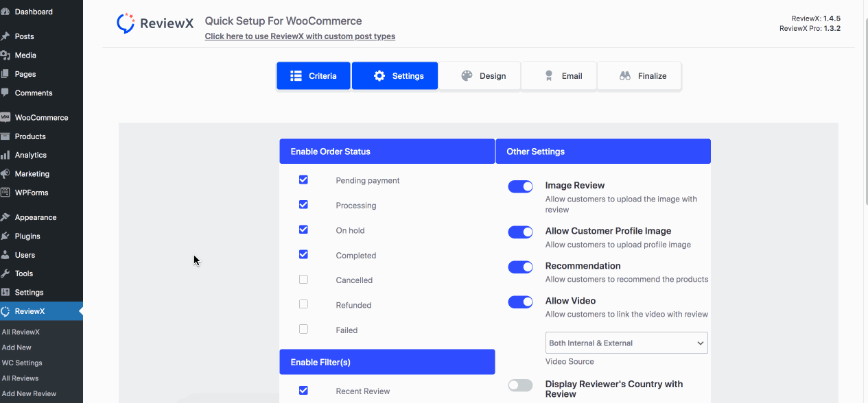The width and height of the screenshot is (868, 403).
Task: Click the Appearance paintbrush icon
Action: [5, 217]
